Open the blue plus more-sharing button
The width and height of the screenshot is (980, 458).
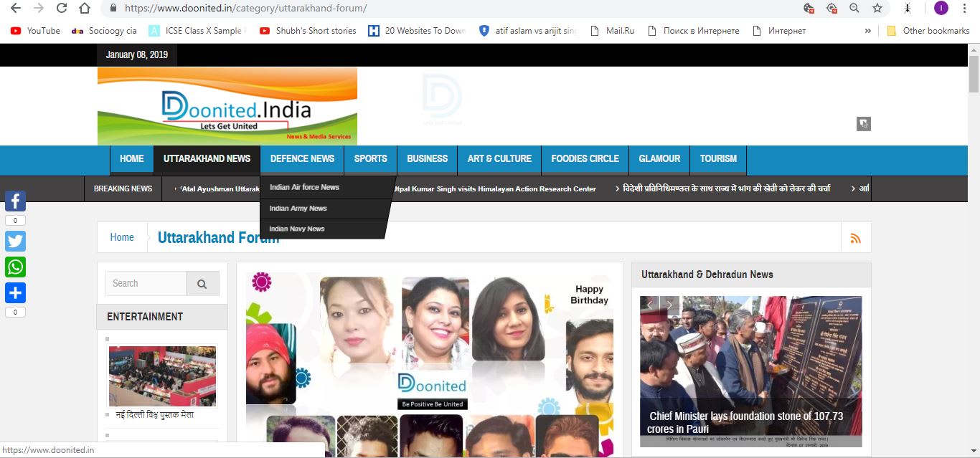(x=15, y=293)
